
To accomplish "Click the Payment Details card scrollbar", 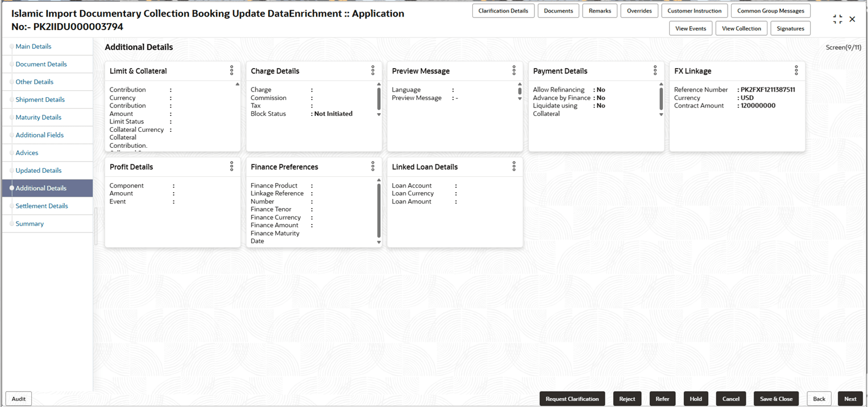I will click(661, 99).
